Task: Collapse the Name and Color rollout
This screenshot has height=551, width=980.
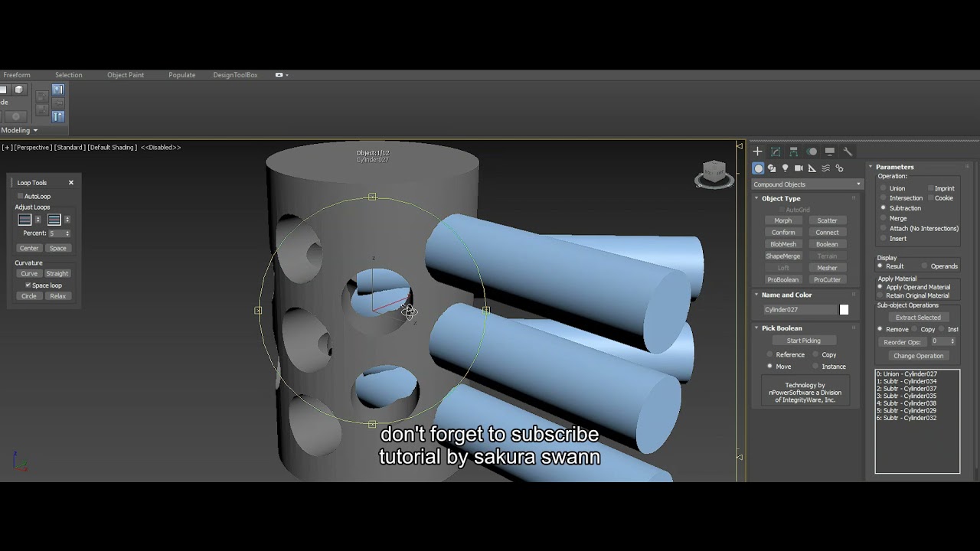Action: point(756,295)
